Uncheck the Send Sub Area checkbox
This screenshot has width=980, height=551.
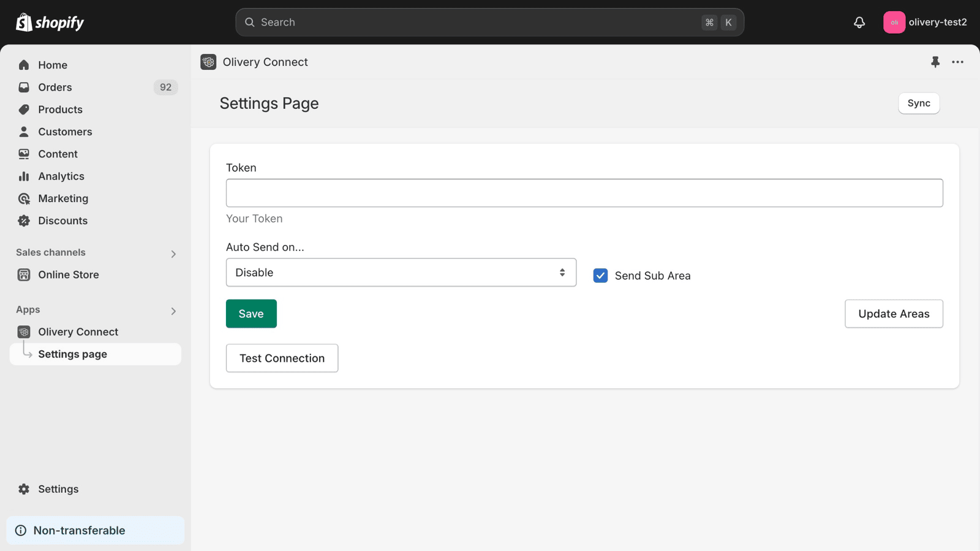click(600, 275)
